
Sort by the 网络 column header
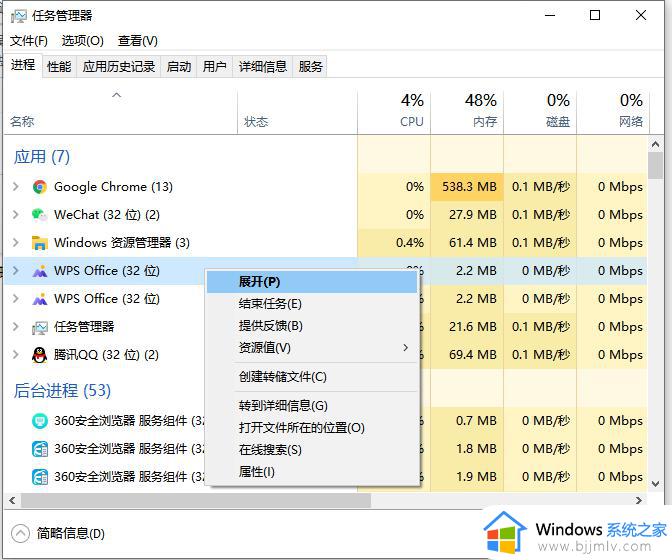(x=613, y=112)
